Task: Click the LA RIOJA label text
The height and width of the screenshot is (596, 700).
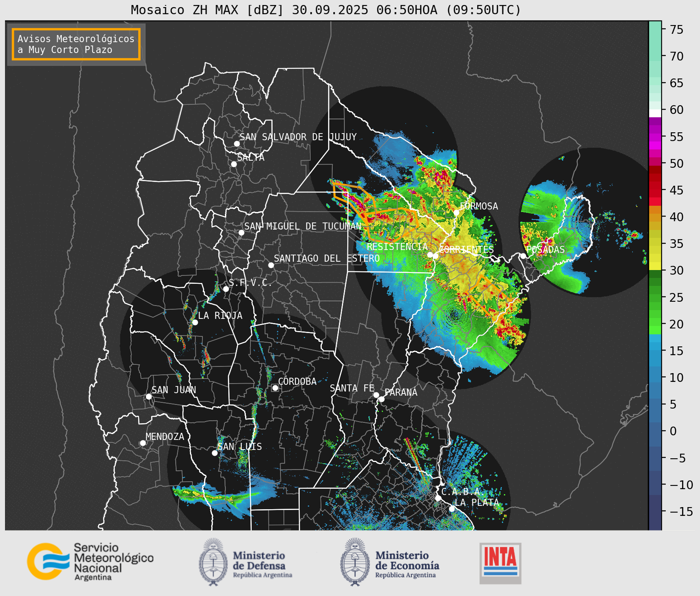Action: (x=220, y=316)
